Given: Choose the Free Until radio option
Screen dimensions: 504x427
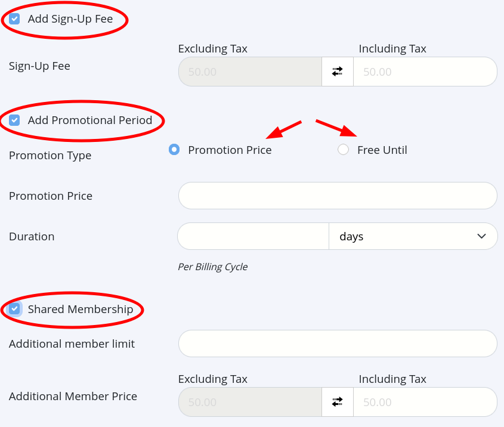Looking at the screenshot, I should click(x=343, y=150).
